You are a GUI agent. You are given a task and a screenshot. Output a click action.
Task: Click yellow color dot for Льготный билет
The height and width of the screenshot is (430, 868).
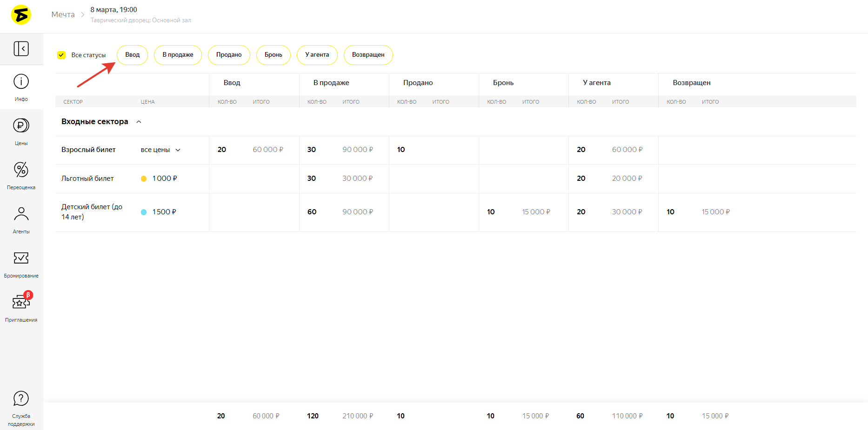coord(144,179)
